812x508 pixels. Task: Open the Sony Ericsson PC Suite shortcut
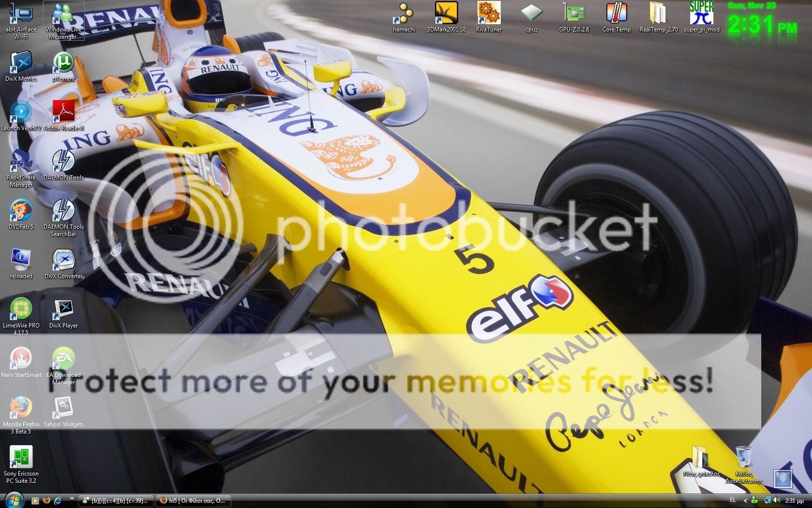(21, 459)
